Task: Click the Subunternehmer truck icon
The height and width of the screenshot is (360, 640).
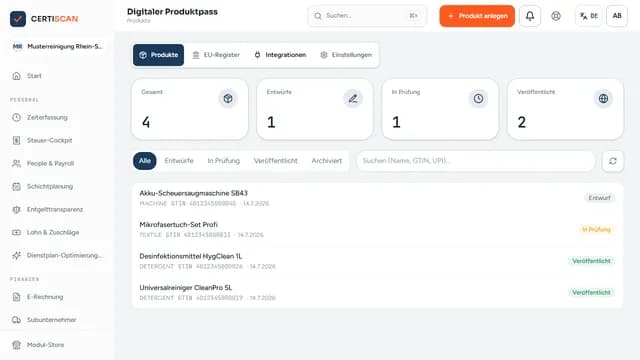Action: click(x=16, y=320)
